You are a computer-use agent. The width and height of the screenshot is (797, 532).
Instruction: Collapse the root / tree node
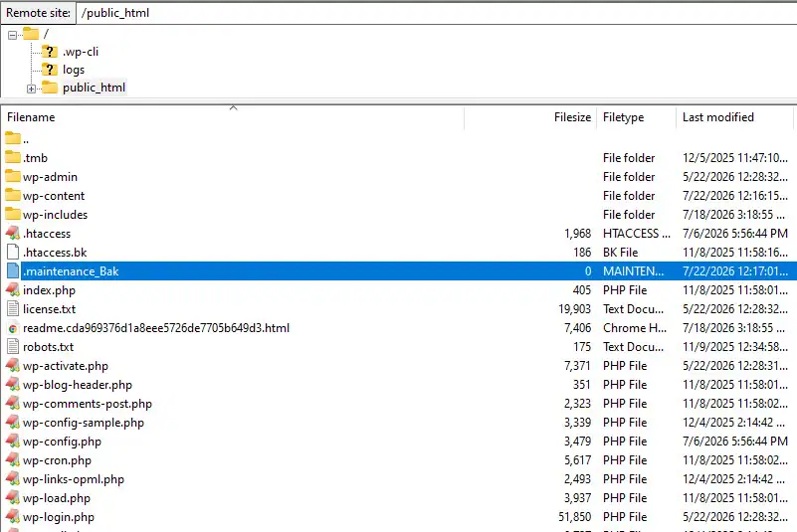click(x=12, y=35)
